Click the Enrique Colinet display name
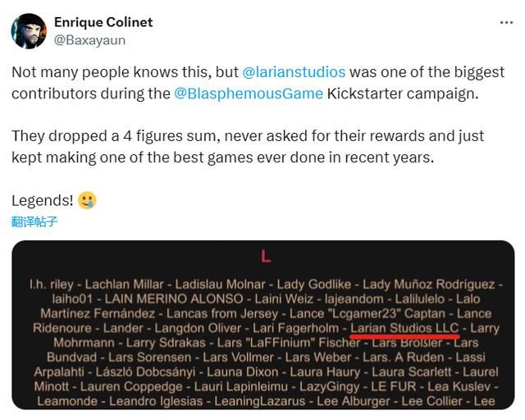Screen dimensions: 525x420 [x=103, y=22]
